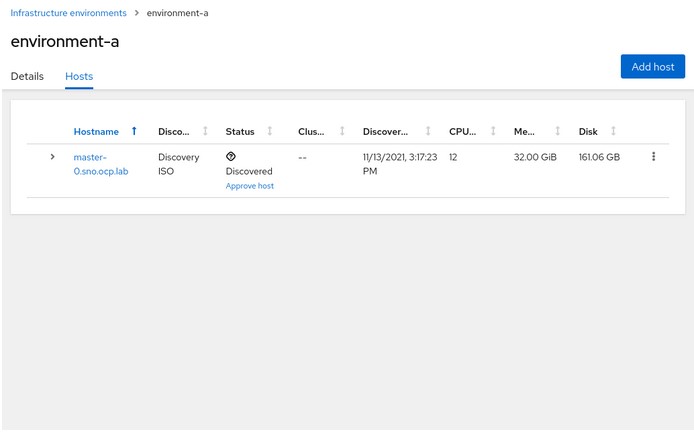
Task: Switch to the Details tab
Action: (27, 76)
